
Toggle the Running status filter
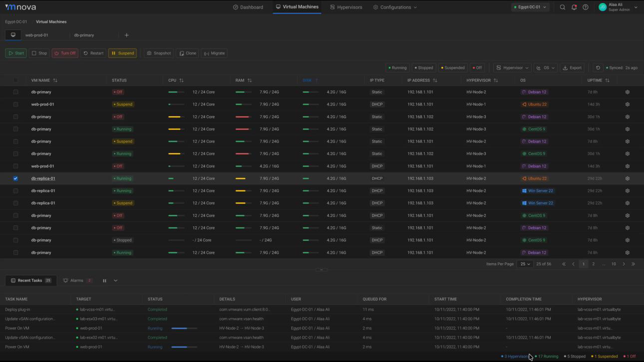click(397, 68)
